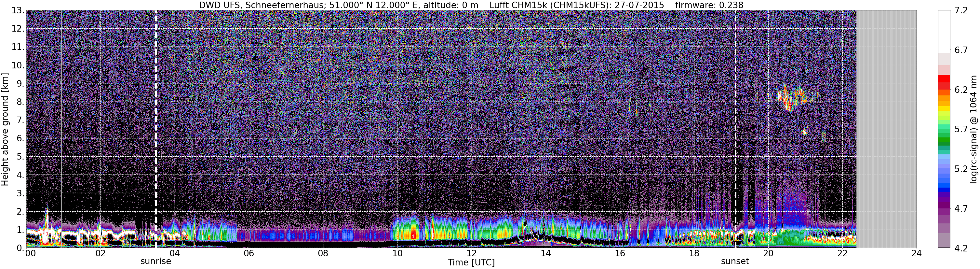Click the time axis tick '10'
This screenshot has width=980, height=269.
pyautogui.click(x=397, y=254)
